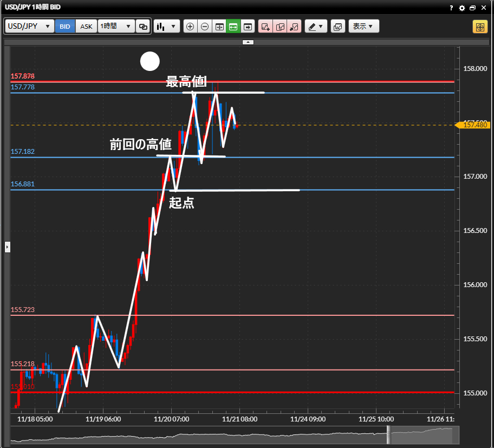Image resolution: width=494 pixels, height=448 pixels.
Task: Click the timeline navigator range handle
Action: (x=388, y=435)
